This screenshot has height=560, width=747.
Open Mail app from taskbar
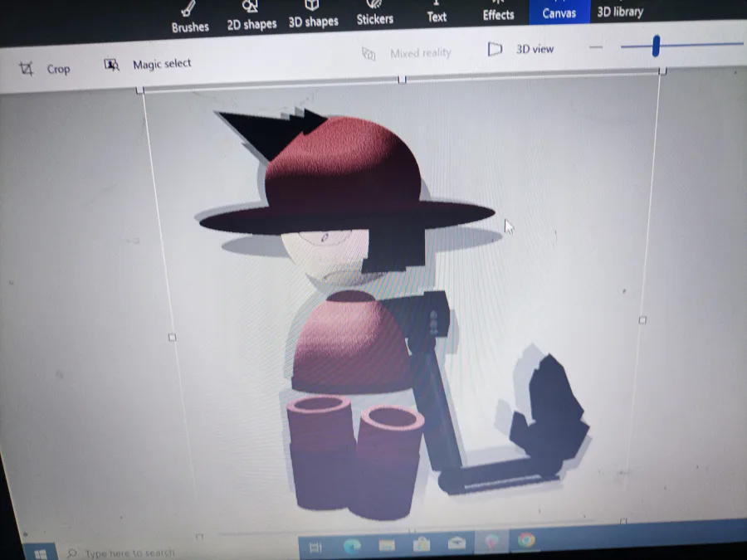pyautogui.click(x=456, y=543)
